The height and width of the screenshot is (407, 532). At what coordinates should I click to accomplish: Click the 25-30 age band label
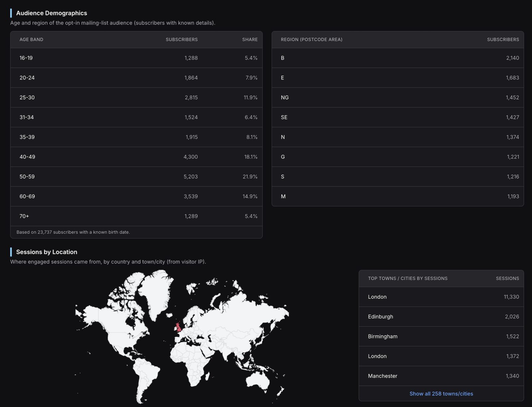coord(27,98)
